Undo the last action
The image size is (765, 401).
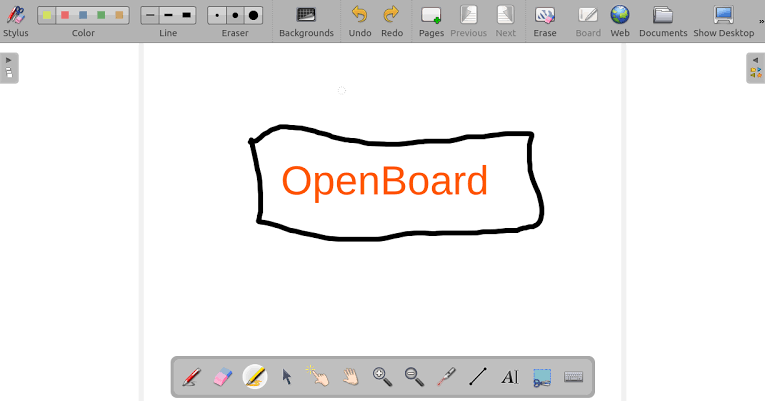click(360, 21)
